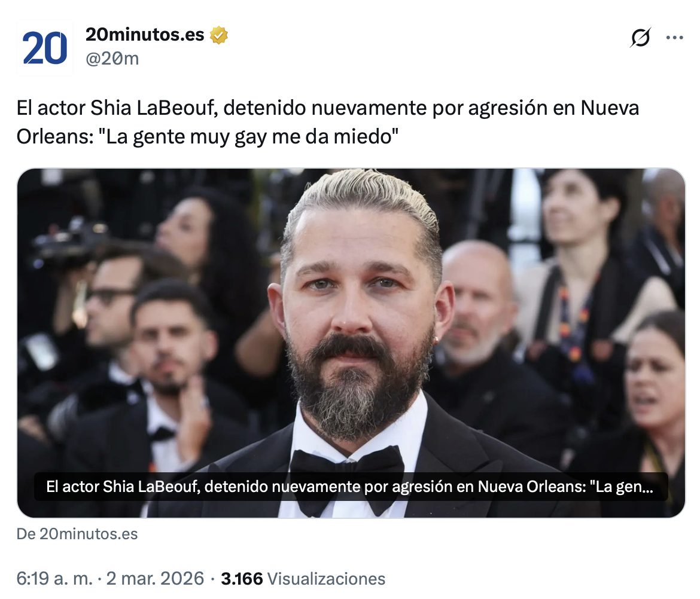Click the quote 'La gente muy gay me da miedo'
Screen dimensions: 700x599
pos(248,136)
